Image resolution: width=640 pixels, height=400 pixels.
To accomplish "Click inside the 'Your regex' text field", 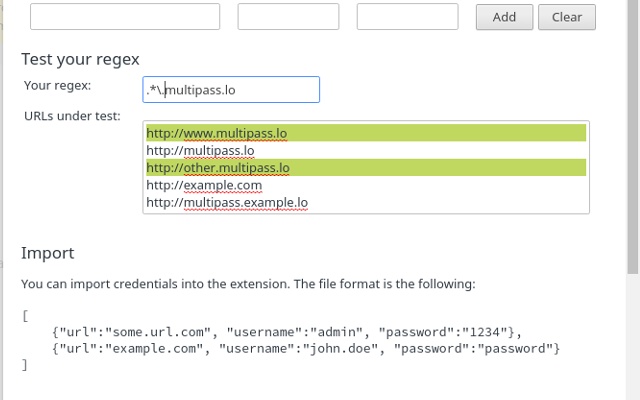I will coord(230,90).
